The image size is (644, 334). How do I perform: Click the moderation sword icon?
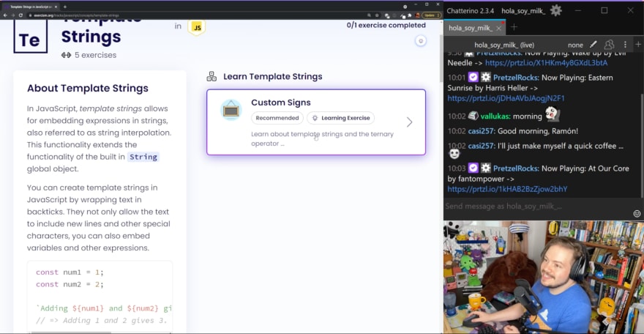coord(593,45)
